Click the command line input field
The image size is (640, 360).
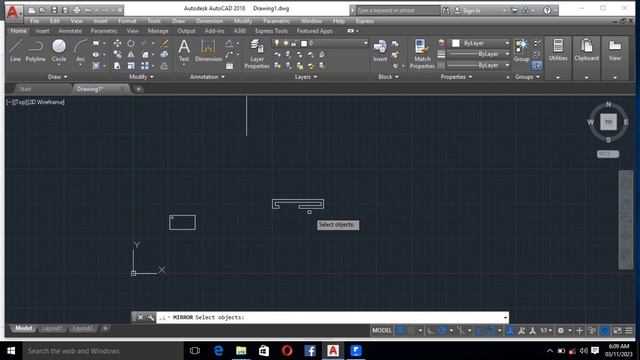332,317
